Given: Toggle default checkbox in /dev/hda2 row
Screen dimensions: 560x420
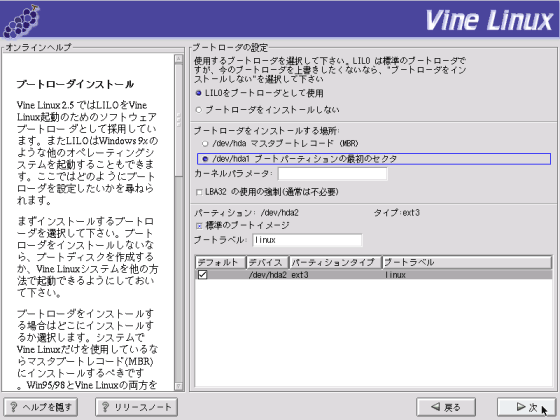Looking at the screenshot, I should [202, 275].
